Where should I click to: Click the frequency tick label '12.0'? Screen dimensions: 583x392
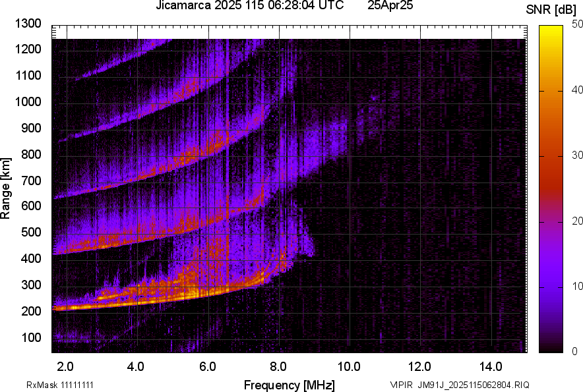tap(420, 367)
